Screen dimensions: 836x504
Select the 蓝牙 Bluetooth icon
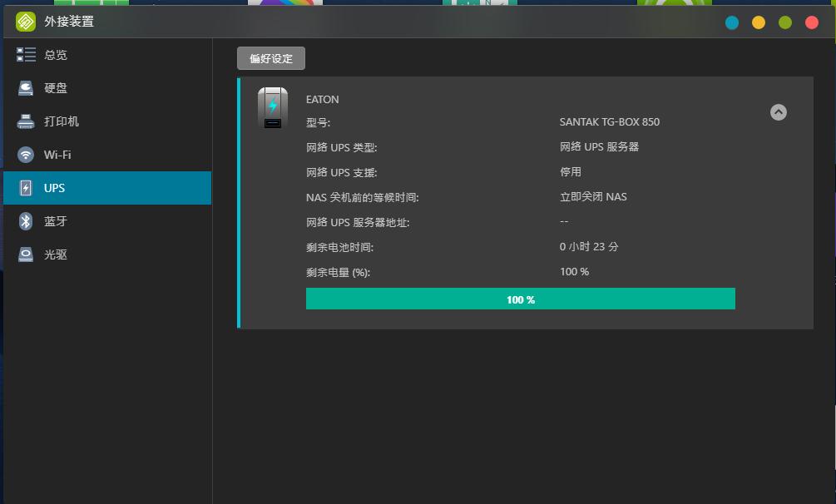tap(25, 220)
